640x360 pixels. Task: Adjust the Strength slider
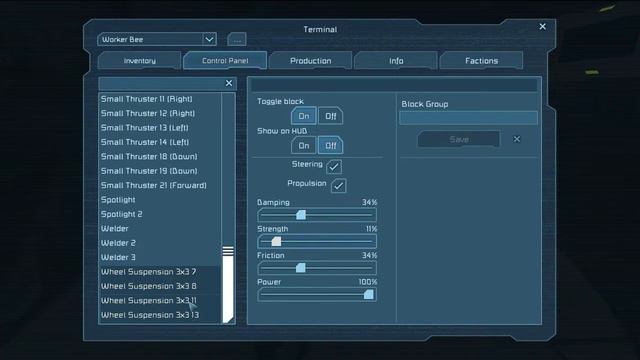[x=317, y=241]
